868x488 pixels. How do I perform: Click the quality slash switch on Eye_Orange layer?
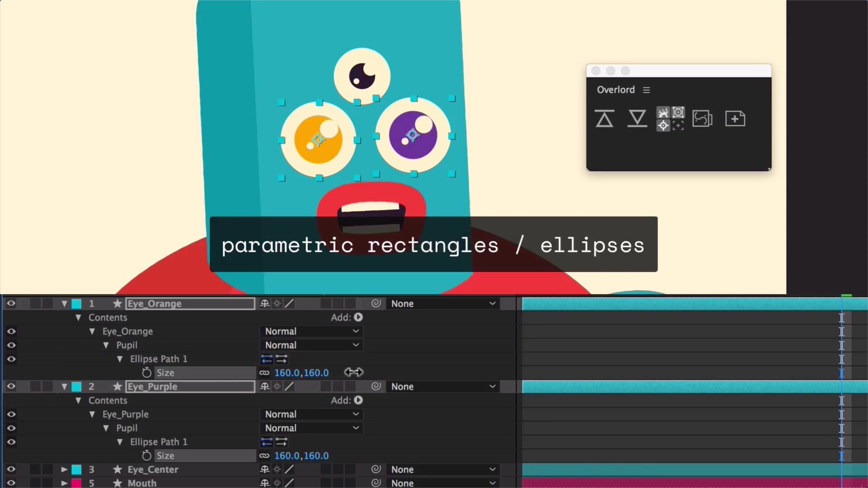tap(289, 303)
